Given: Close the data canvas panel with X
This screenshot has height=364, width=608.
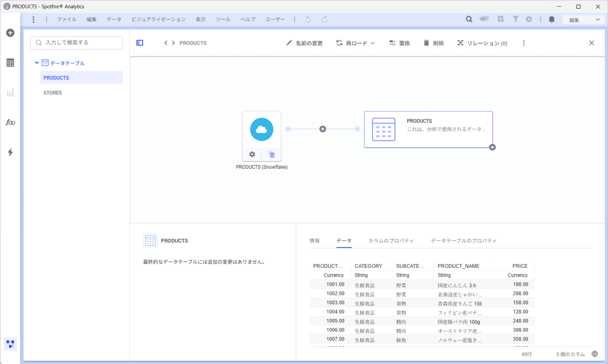Looking at the screenshot, I should pos(591,43).
